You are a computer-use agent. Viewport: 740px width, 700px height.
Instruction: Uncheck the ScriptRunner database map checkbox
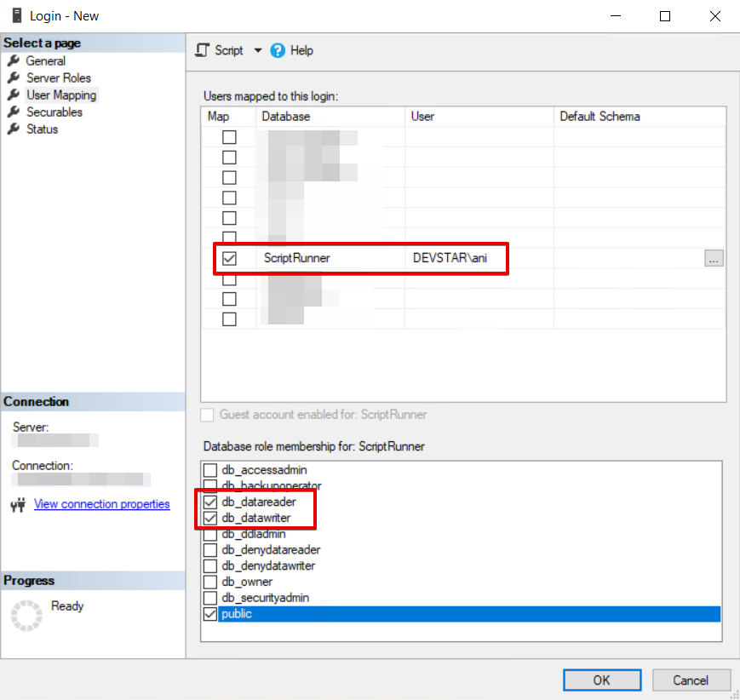tap(229, 258)
